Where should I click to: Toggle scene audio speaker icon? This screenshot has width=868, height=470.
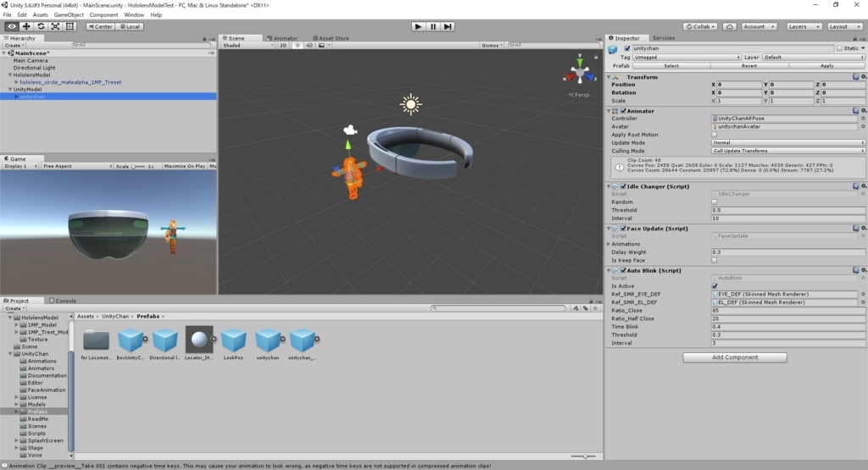point(309,46)
